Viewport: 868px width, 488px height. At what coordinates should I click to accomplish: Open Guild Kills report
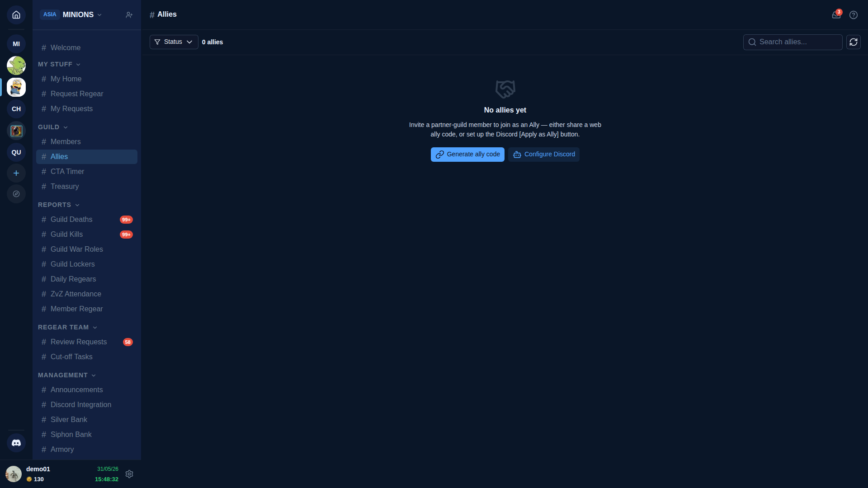click(x=87, y=235)
